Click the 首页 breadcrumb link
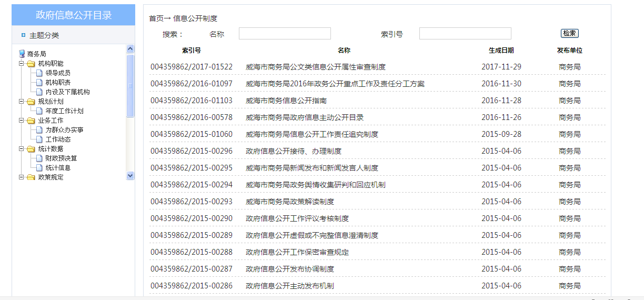Image resolution: width=644 pixels, height=300 pixels. pos(156,18)
